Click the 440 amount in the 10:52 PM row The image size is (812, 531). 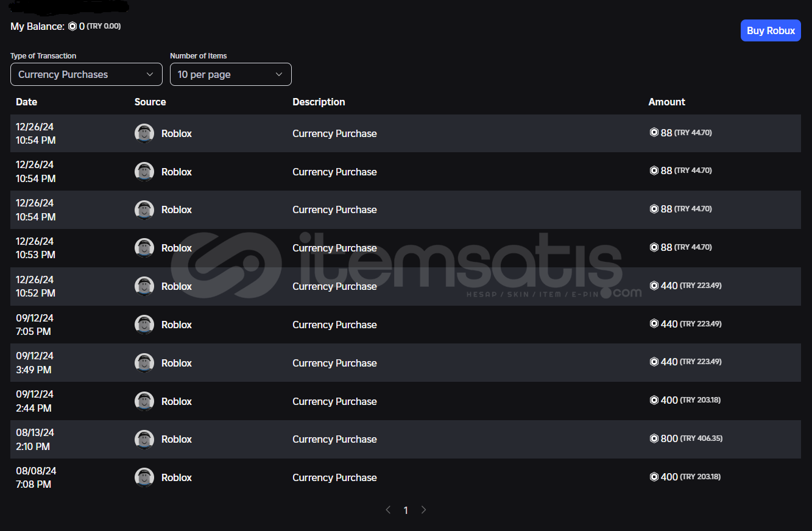[x=686, y=286]
